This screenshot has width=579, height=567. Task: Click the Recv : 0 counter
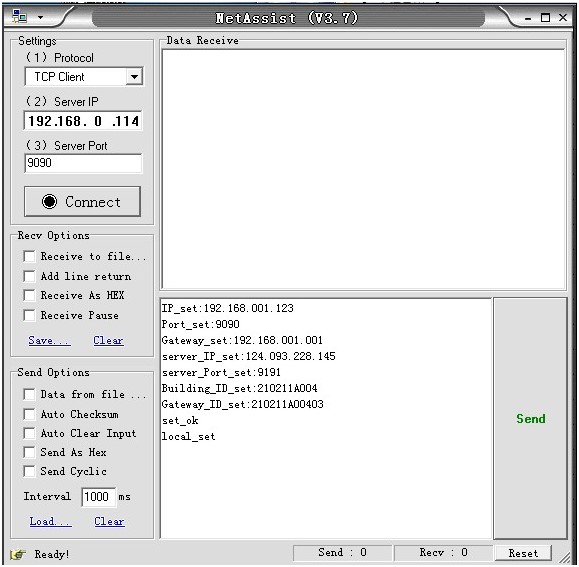point(443,553)
